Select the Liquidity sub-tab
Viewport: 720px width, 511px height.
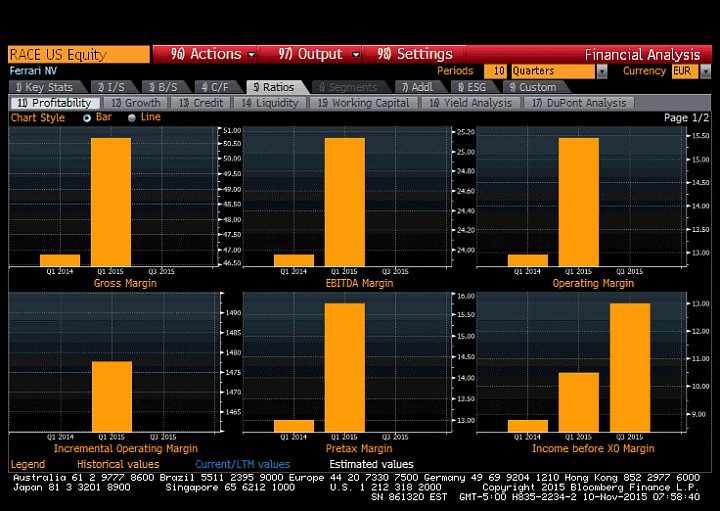point(270,103)
